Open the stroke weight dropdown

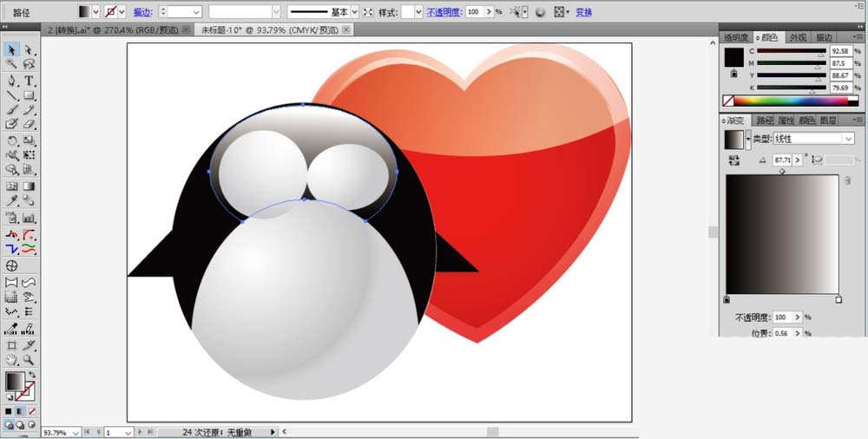[196, 11]
